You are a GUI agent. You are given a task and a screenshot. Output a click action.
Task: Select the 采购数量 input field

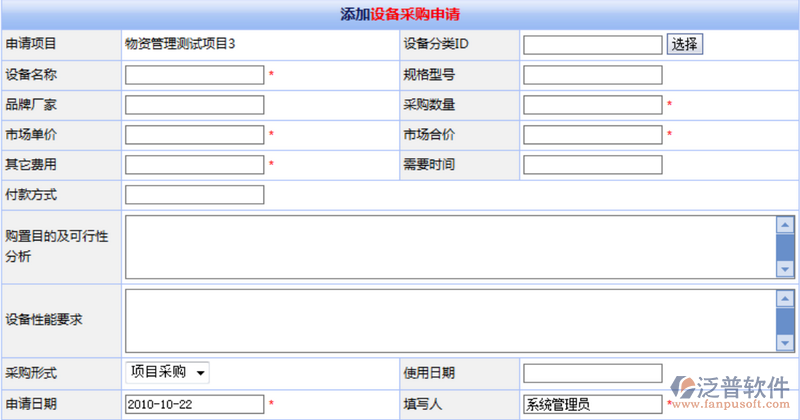pos(592,105)
